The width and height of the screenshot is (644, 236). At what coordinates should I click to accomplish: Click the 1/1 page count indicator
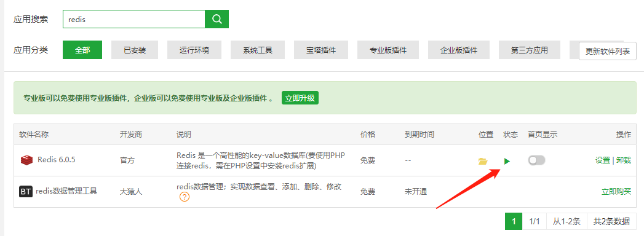tap(534, 222)
